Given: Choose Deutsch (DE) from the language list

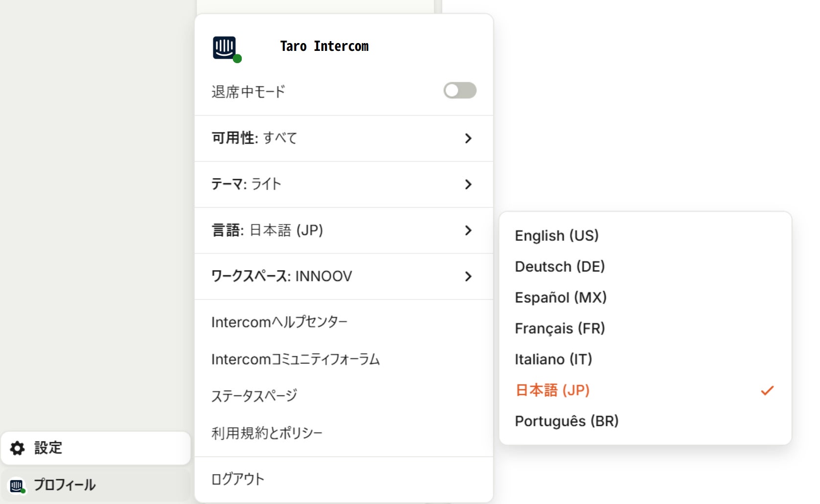Looking at the screenshot, I should click(560, 267).
